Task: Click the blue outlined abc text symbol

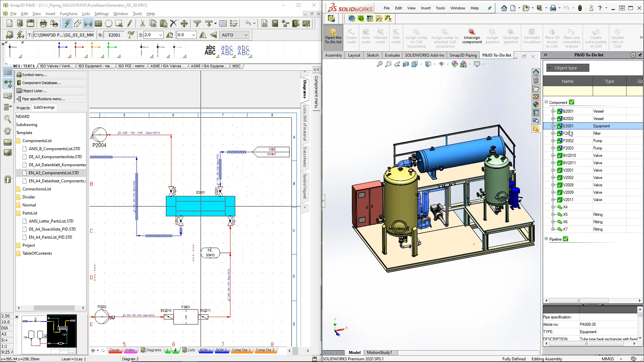Action: (227, 50)
